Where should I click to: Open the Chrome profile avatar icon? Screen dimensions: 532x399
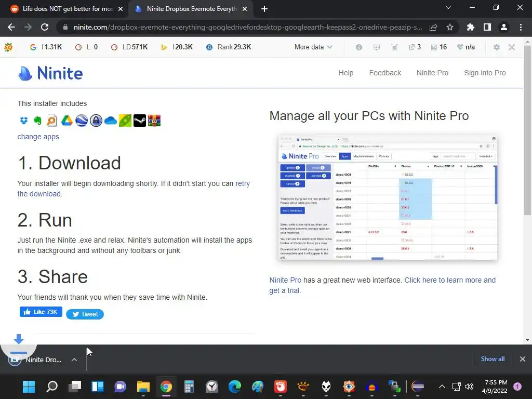(504, 27)
